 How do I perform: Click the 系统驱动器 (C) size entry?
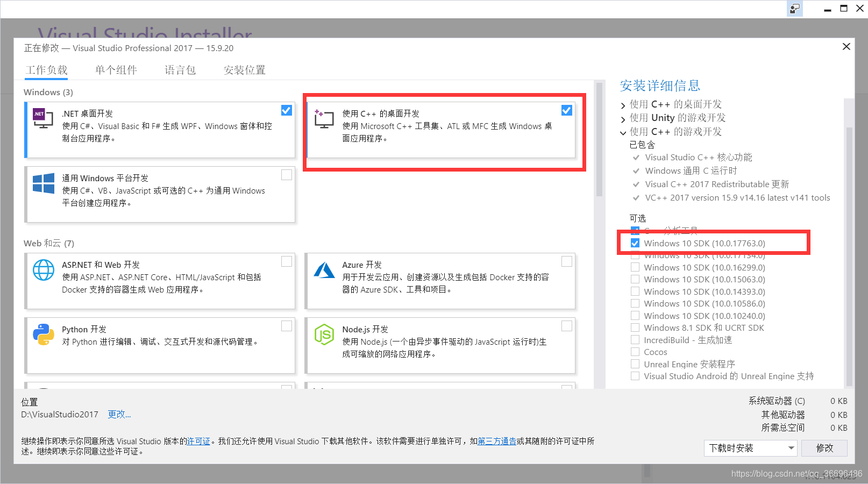tap(798, 401)
